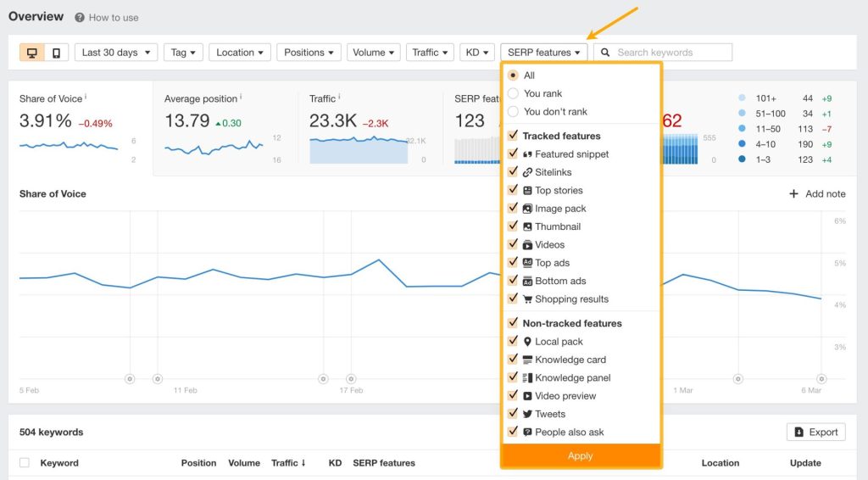Click the People also ask icon
This screenshot has height=480, width=868.
tap(527, 433)
